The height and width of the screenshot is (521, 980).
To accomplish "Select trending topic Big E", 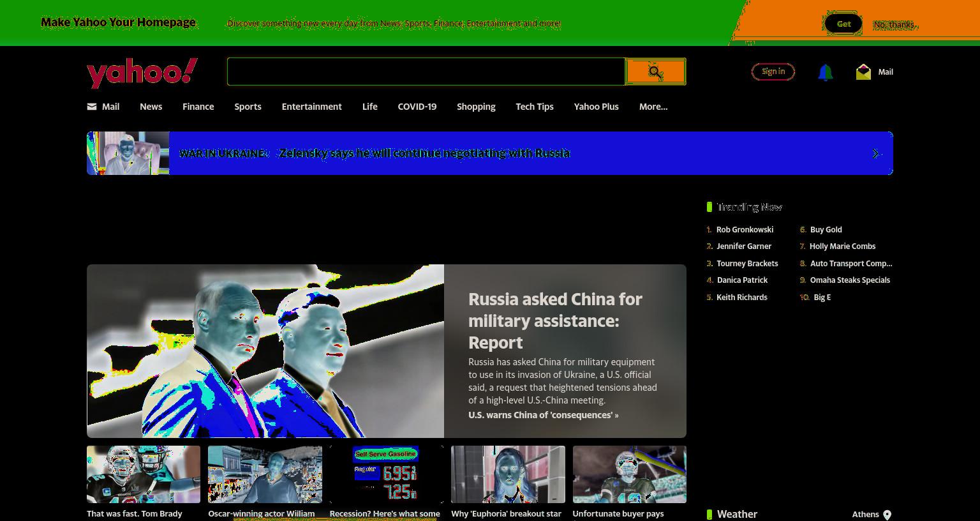I will point(822,298).
